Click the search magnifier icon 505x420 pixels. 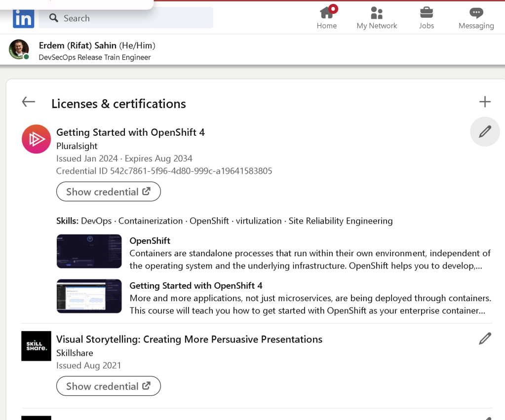point(54,18)
